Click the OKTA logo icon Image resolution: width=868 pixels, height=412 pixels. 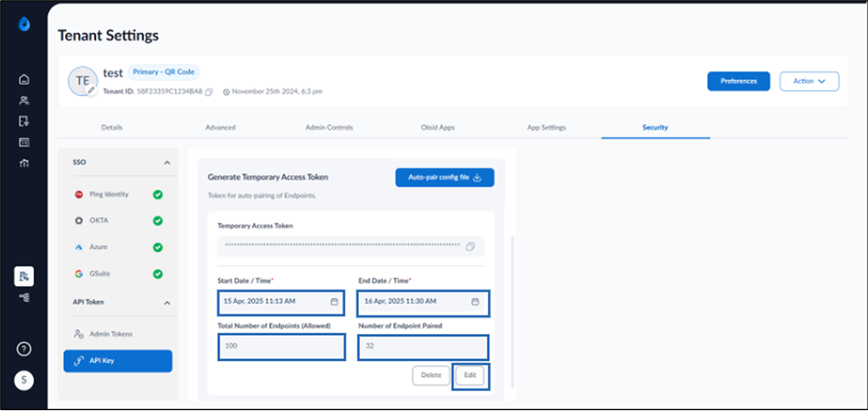pos(79,220)
